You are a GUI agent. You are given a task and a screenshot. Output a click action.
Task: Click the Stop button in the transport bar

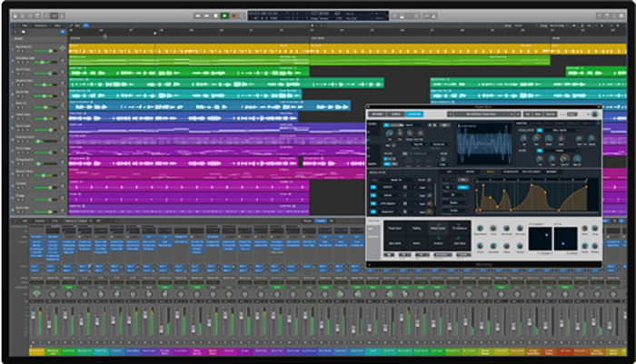click(214, 15)
